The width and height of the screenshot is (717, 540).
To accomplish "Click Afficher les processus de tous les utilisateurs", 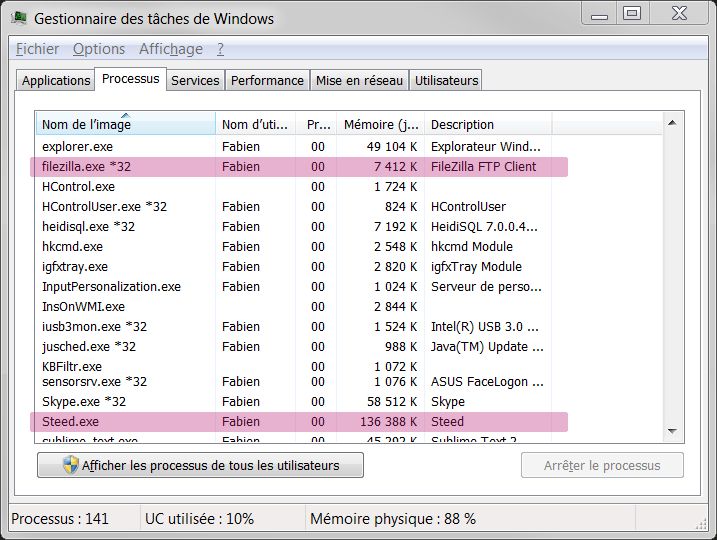I will [200, 465].
